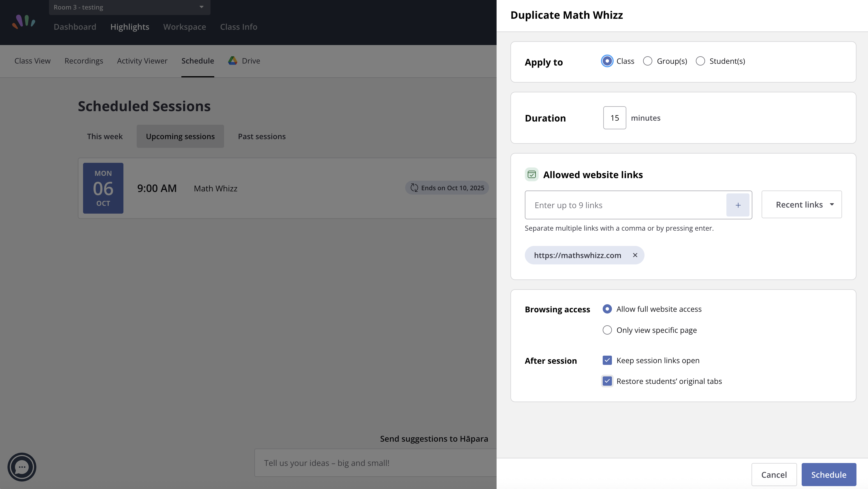868x489 pixels.
Task: Click the Cancel button
Action: click(774, 475)
